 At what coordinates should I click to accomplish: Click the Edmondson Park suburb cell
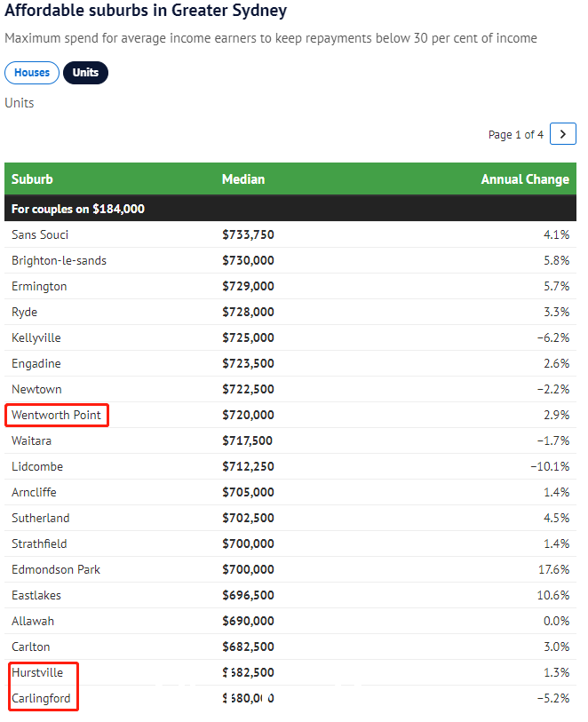56,569
